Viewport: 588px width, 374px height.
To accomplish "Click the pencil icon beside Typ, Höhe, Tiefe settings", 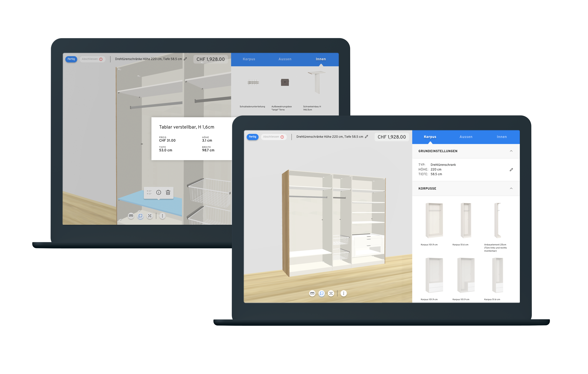I will (x=511, y=170).
